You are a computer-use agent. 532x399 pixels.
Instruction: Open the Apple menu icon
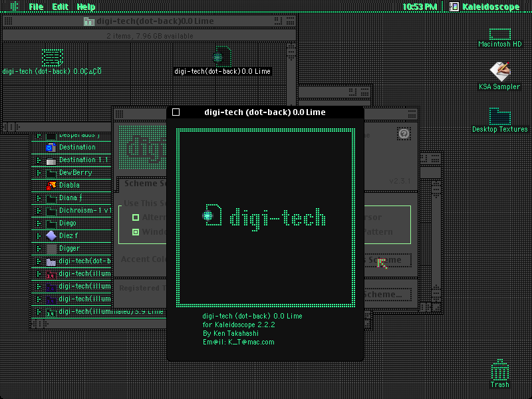click(x=14, y=7)
